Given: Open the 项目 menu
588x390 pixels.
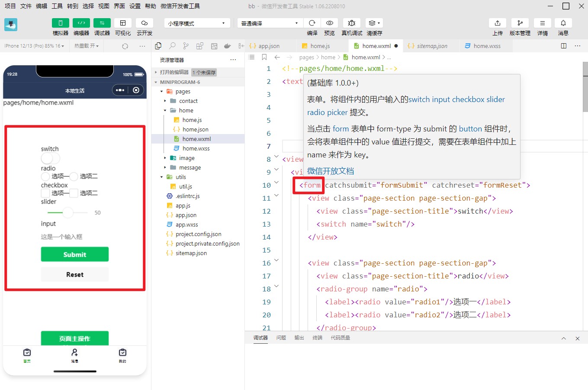Looking at the screenshot, I should point(10,6).
